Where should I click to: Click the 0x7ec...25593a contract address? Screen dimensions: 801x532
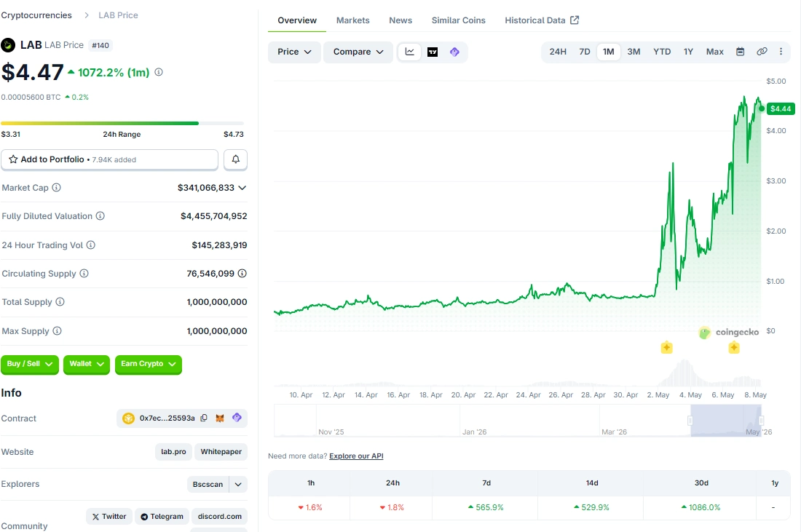pyautogui.click(x=167, y=418)
